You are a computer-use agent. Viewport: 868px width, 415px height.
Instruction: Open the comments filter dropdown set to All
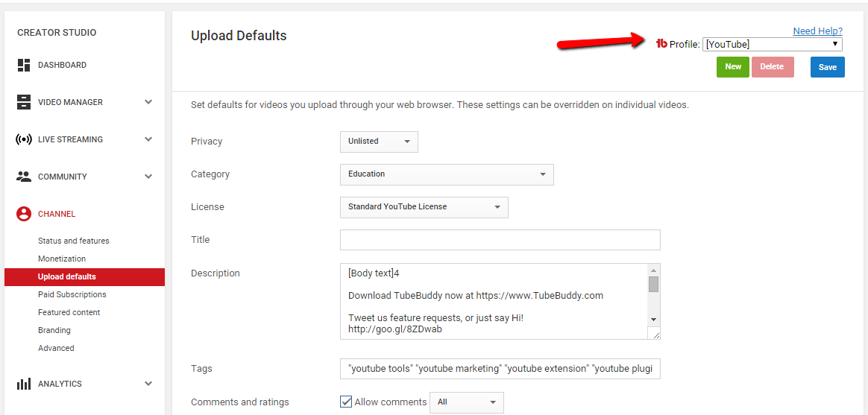pyautogui.click(x=467, y=402)
